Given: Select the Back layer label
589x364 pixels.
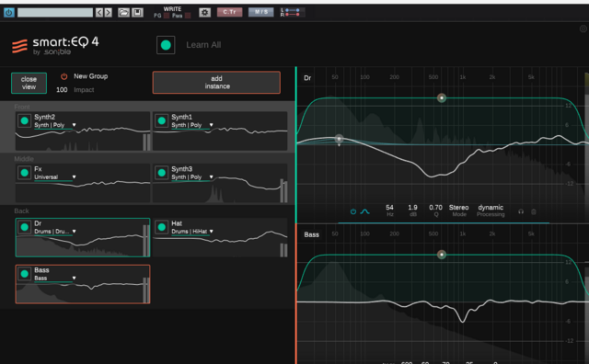Looking at the screenshot, I should 21,210.
